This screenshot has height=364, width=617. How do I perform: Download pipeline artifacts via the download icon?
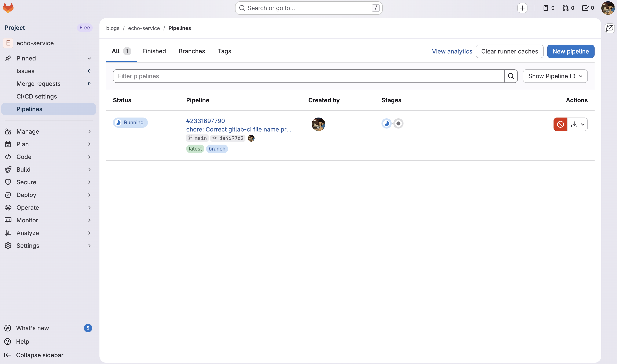574,124
